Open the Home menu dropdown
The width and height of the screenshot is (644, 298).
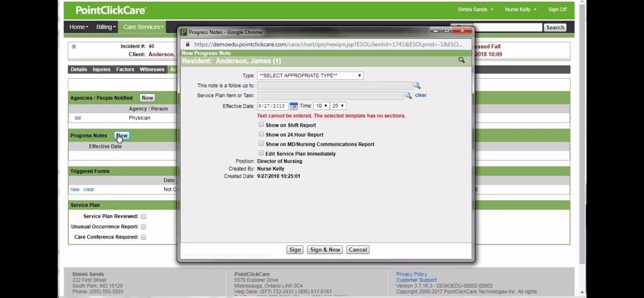click(78, 27)
